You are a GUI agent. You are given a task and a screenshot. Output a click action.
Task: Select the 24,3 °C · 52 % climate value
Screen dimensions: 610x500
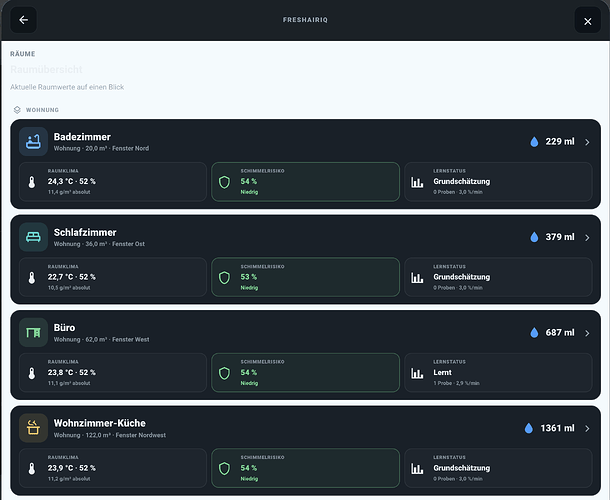click(72, 181)
